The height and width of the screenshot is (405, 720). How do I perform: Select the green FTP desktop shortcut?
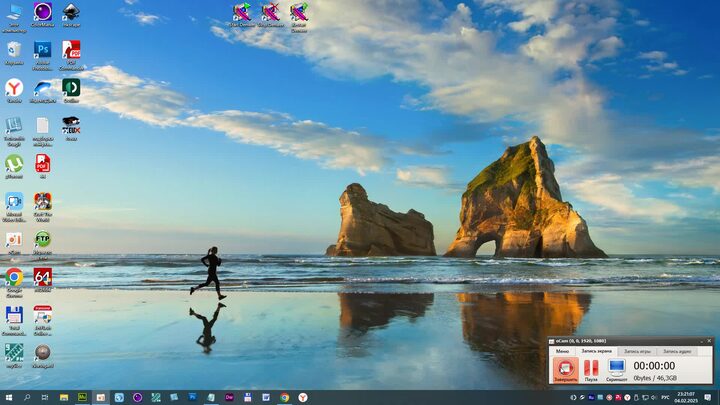[x=43, y=246]
